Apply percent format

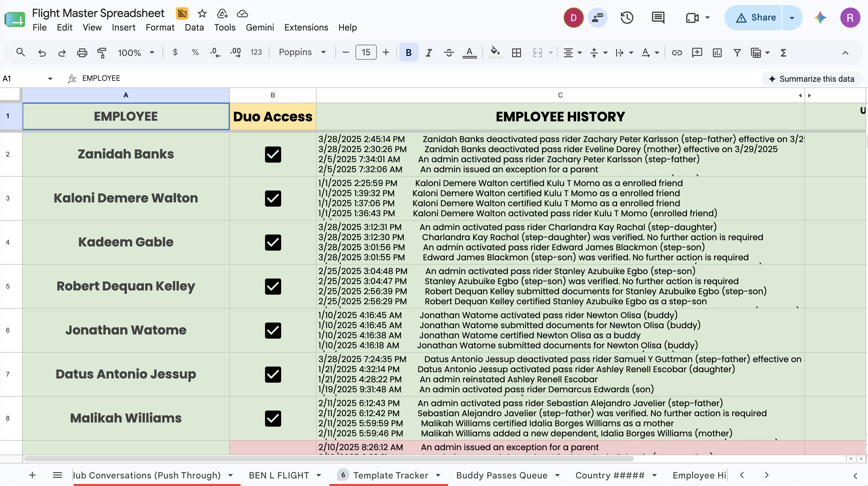pyautogui.click(x=195, y=52)
